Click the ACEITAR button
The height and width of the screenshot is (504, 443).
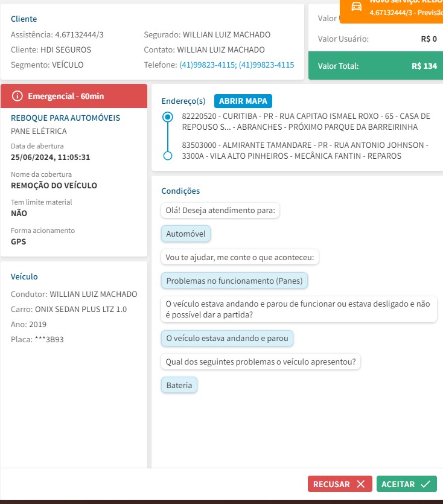click(406, 483)
